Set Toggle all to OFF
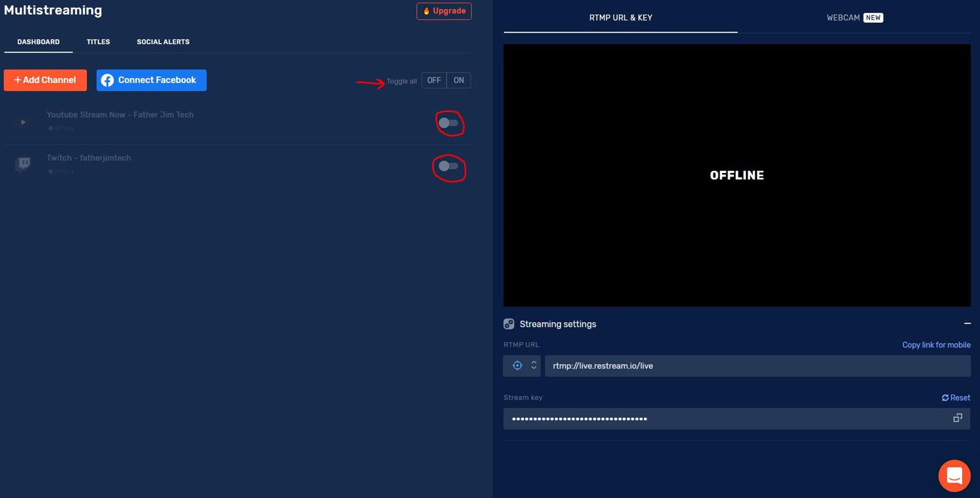This screenshot has width=980, height=498. [434, 81]
